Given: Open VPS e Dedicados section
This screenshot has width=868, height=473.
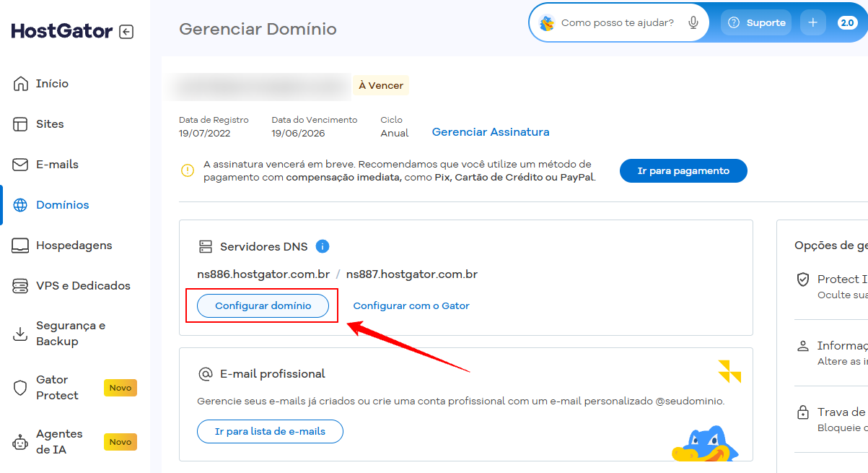Looking at the screenshot, I should coord(83,286).
